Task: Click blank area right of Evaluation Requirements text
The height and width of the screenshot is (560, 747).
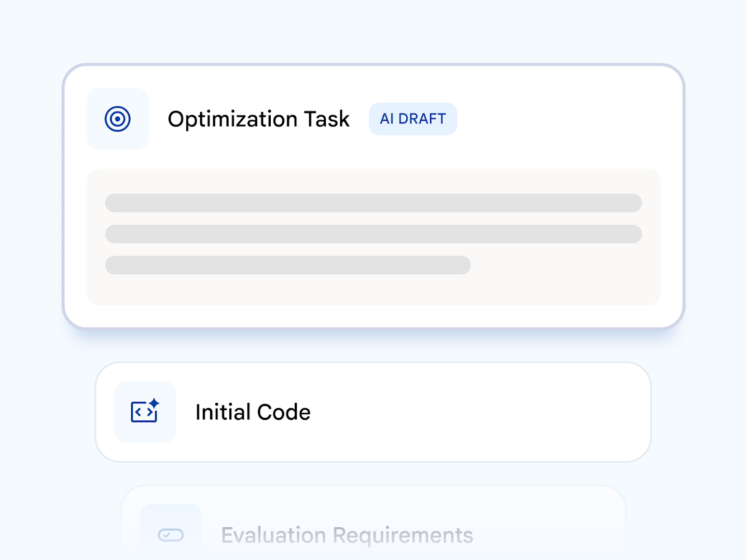Action: 547,535
